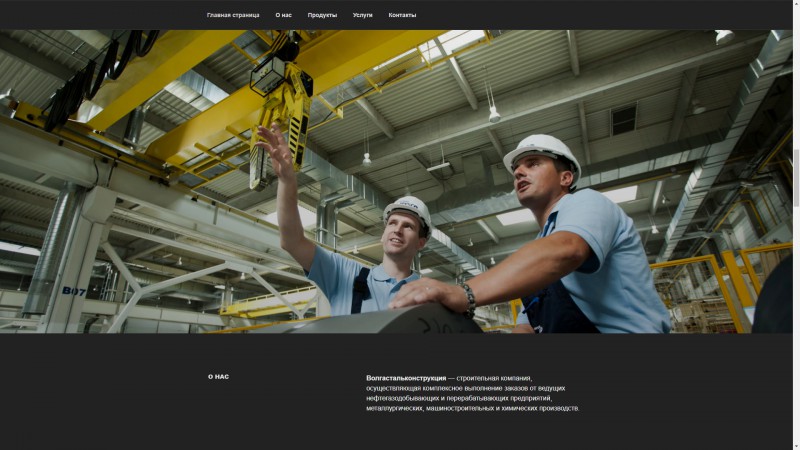Click scrollbar track below the thumb
This screenshot has height=450, width=800.
click(x=796, y=324)
